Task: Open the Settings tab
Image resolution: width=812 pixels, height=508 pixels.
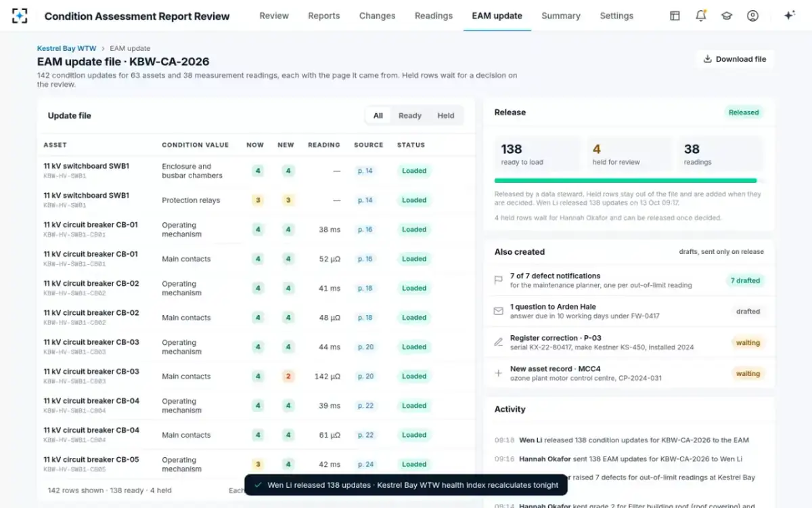Action: point(616,16)
